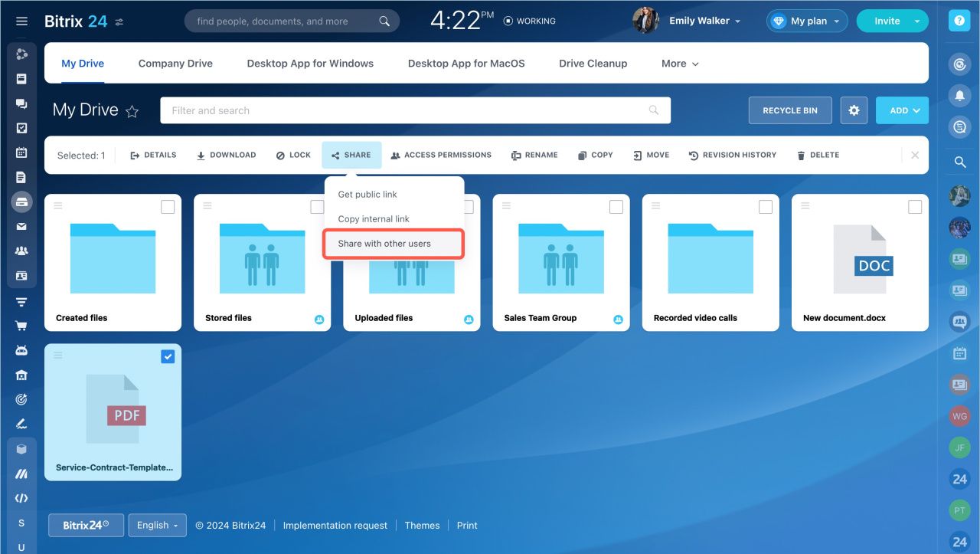
Task: Select checkbox on New document.docx
Action: [x=915, y=207]
